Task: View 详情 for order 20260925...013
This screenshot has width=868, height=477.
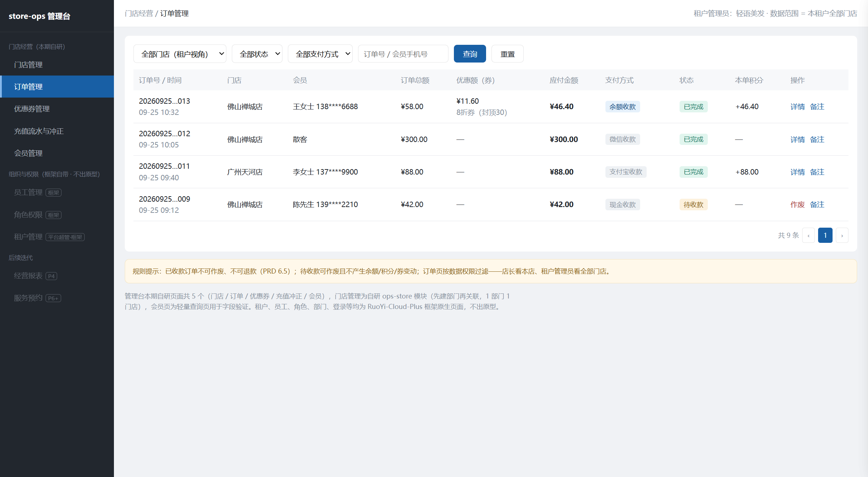Action: pyautogui.click(x=797, y=107)
